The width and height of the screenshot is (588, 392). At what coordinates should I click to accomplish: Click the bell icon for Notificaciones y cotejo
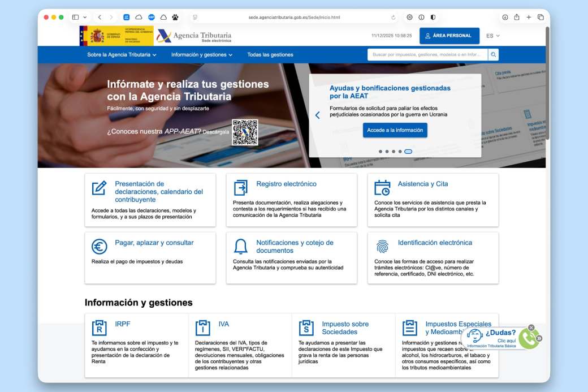(240, 245)
